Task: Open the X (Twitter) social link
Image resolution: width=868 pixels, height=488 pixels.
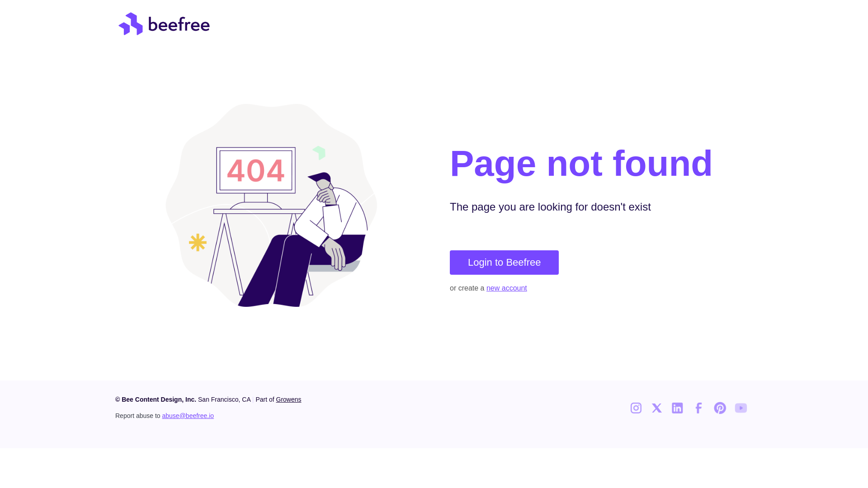Action: click(656, 408)
